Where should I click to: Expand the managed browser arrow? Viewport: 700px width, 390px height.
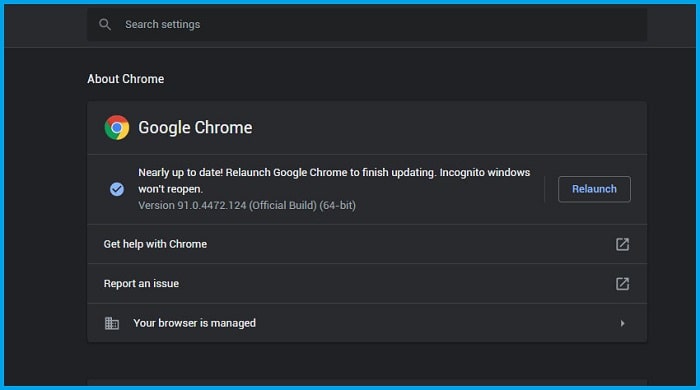622,323
